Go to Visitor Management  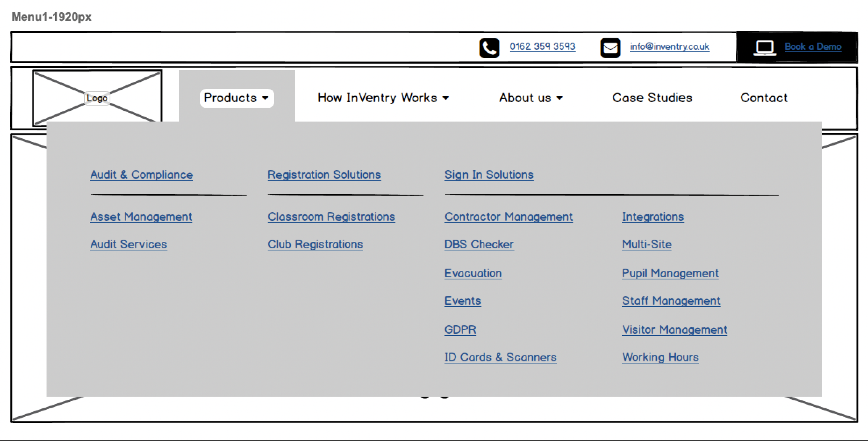tap(674, 330)
